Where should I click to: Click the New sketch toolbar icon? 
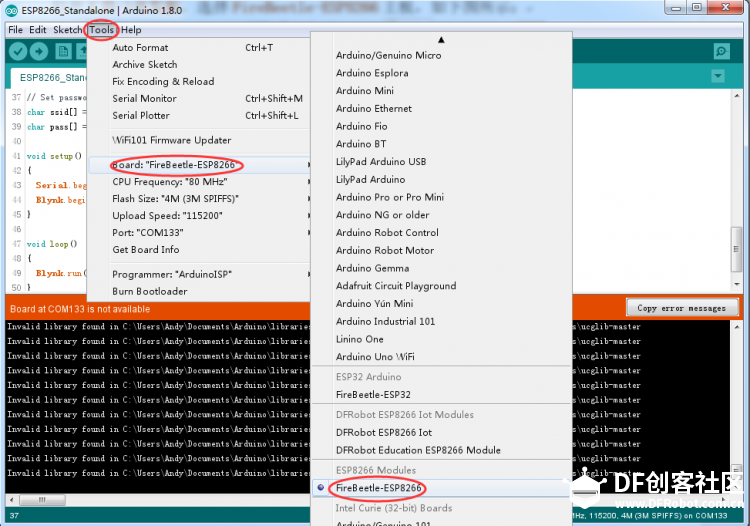pos(63,51)
